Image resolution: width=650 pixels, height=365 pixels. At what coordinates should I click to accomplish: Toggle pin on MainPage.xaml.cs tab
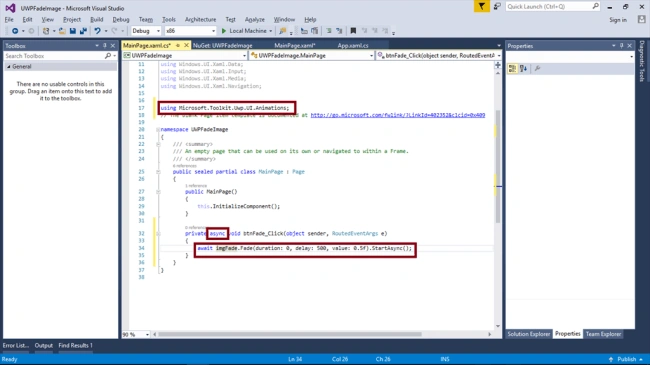[x=178, y=45]
